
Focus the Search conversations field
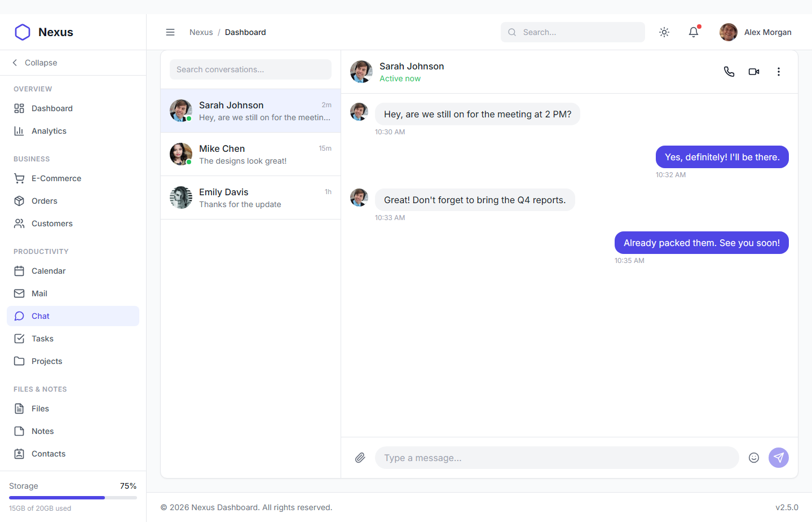coord(250,69)
